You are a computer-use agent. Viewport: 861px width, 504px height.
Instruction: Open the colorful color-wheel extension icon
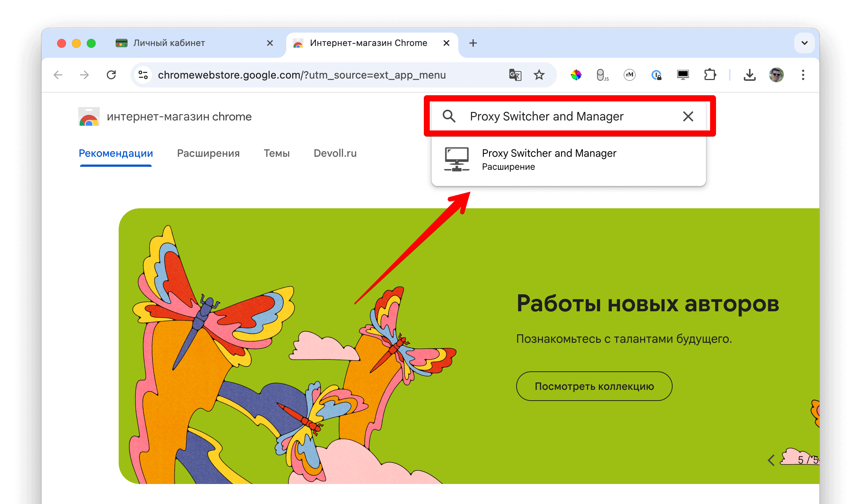[576, 75]
